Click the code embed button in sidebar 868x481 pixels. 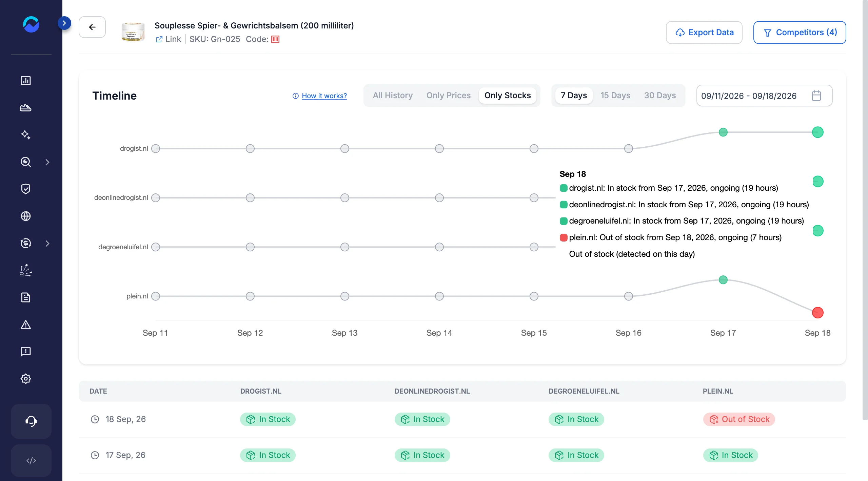tap(31, 460)
